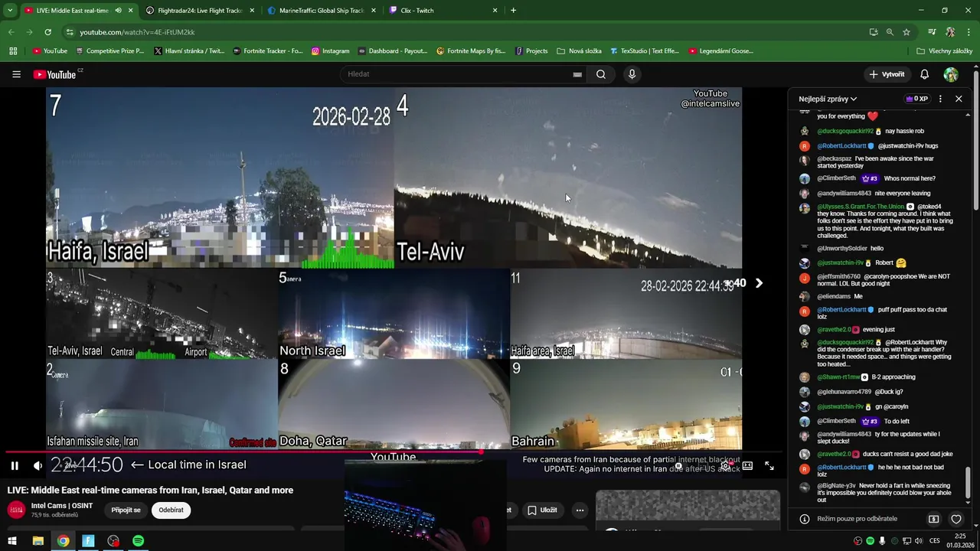Click the Vytvořit create button
This screenshot has width=980, height=551.
pyautogui.click(x=887, y=74)
